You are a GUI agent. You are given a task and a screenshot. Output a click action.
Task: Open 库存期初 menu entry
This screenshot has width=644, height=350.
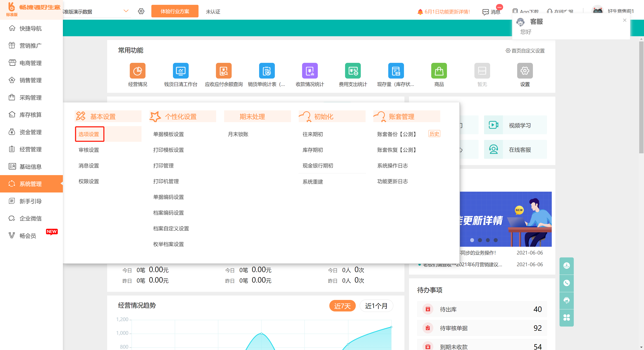(313, 150)
